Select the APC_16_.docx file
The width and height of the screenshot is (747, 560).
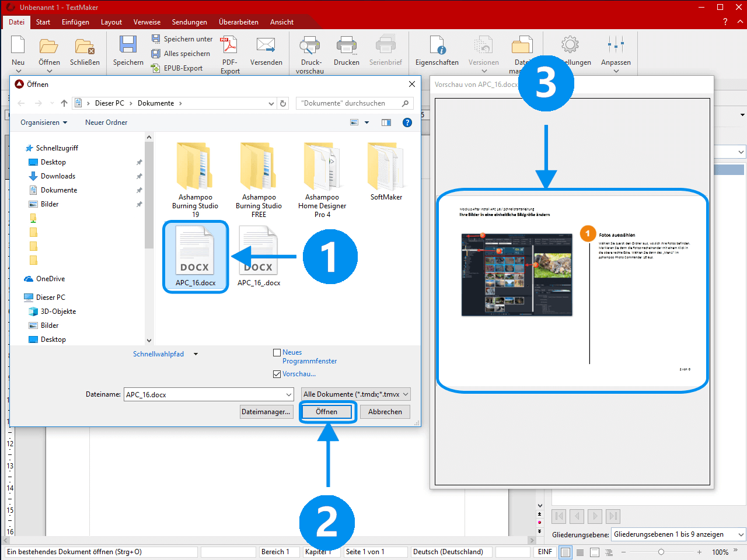tap(259, 257)
